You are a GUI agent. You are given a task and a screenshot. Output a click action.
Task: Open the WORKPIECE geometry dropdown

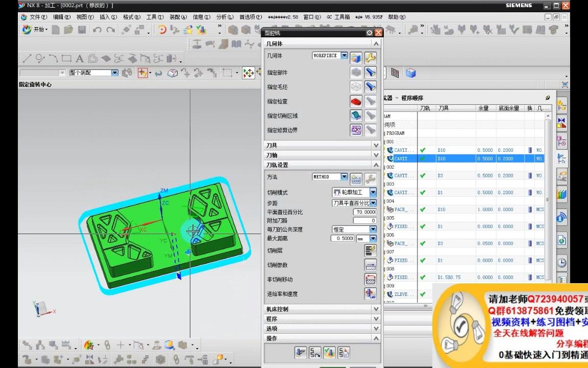(344, 55)
